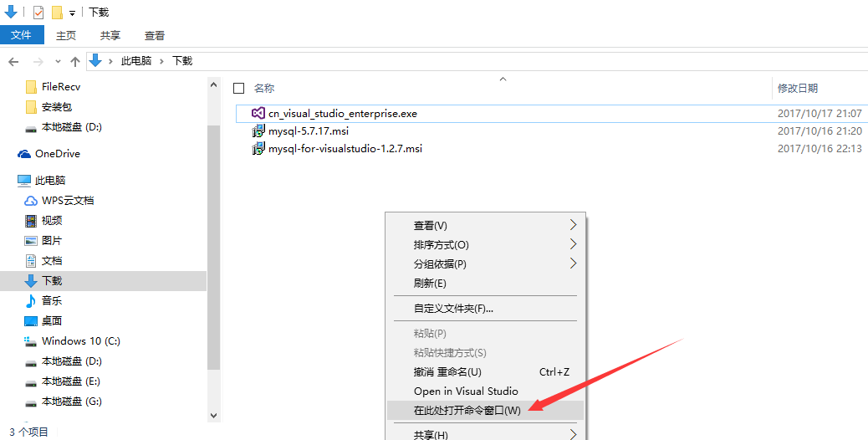The width and height of the screenshot is (868, 440).
Task: Expand the chevron before 此电脑 in address bar
Action: point(110,61)
